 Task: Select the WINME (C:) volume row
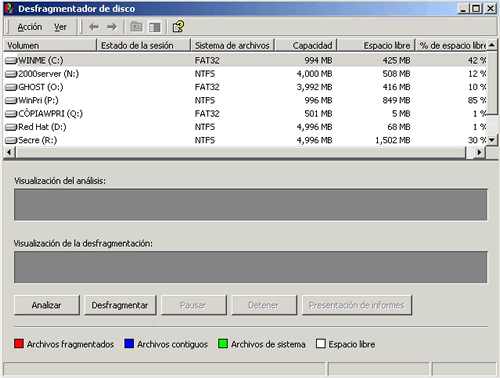coord(245,60)
